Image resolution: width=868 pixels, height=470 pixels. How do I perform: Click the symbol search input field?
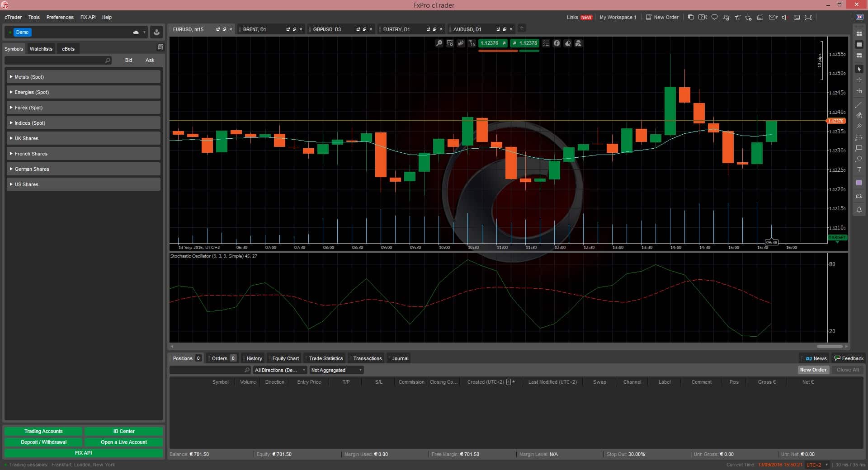coord(58,60)
